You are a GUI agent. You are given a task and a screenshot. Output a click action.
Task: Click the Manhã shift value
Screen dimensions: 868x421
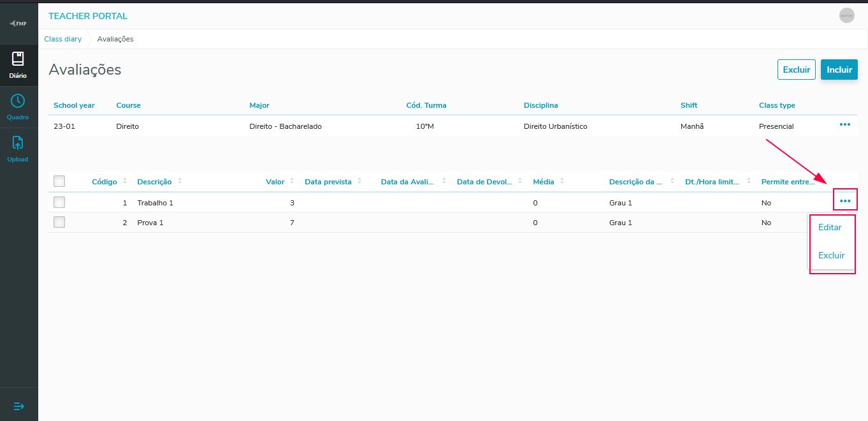[x=692, y=126]
